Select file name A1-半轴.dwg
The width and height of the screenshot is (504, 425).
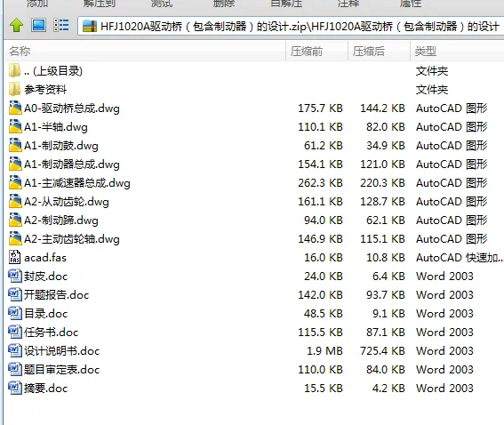(56, 127)
